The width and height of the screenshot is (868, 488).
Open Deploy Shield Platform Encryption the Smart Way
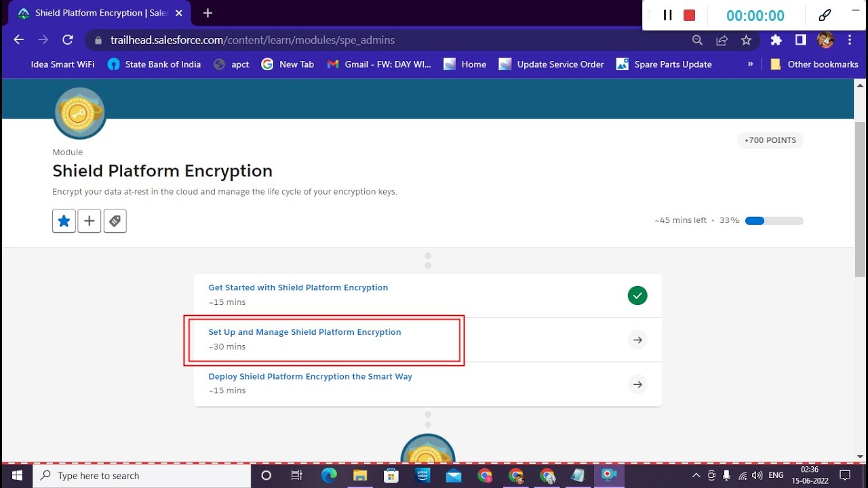[310, 376]
